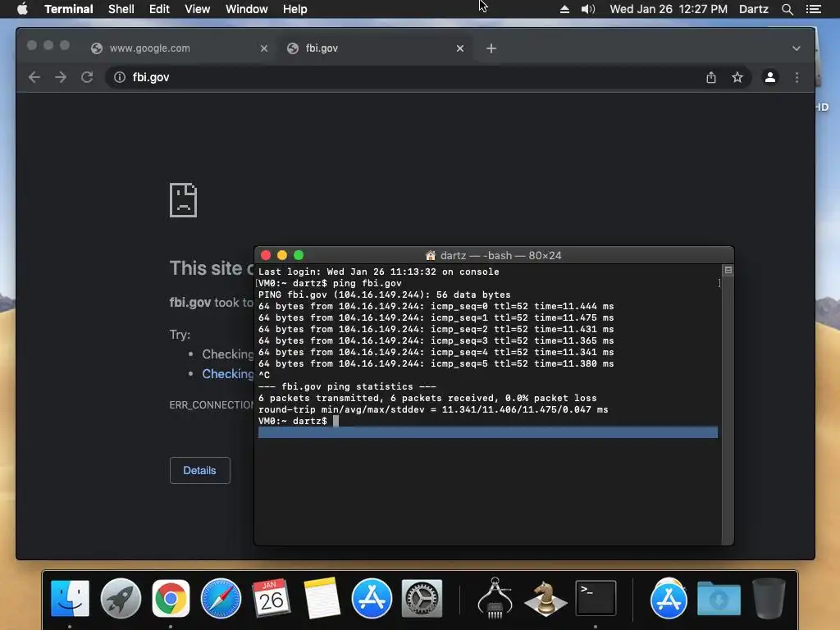Open App Store icon next to Notes
Screen dimensions: 840x630
(372, 598)
